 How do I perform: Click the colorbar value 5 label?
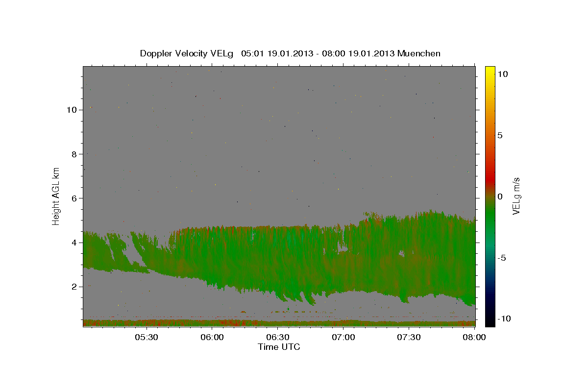[x=500, y=135]
